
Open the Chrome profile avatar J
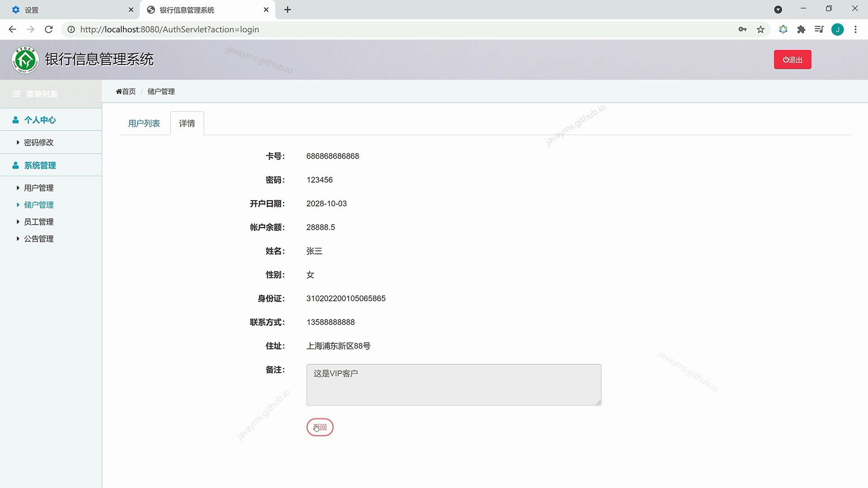(x=838, y=29)
